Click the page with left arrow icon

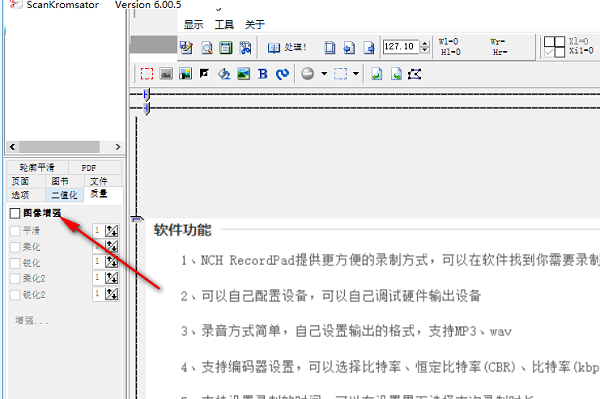click(349, 47)
